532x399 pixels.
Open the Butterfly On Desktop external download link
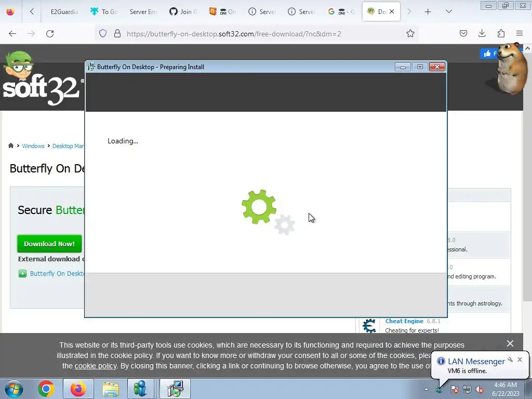(57, 273)
